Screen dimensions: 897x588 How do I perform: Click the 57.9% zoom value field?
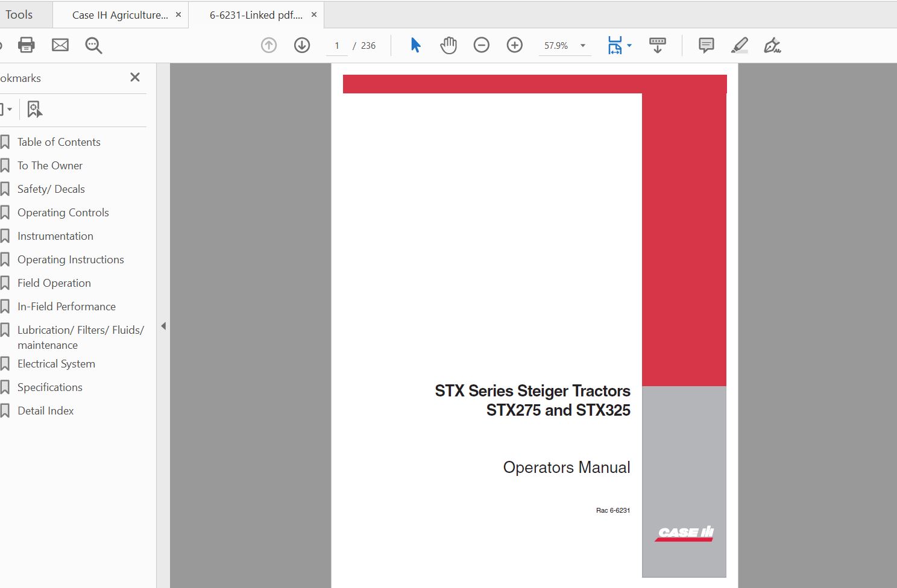[556, 45]
